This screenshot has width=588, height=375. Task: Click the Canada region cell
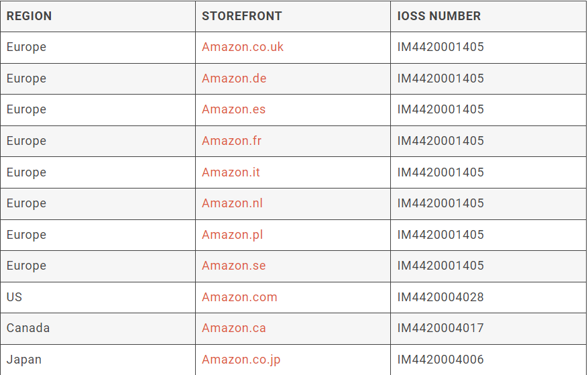pos(28,328)
